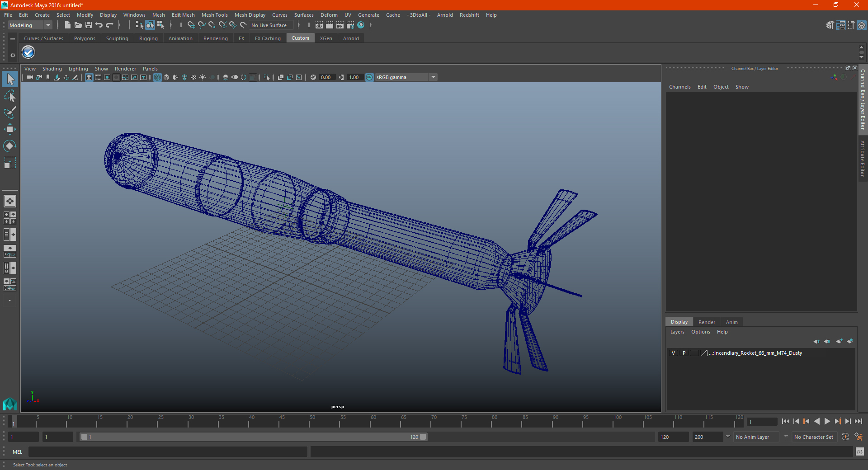This screenshot has width=868, height=470.
Task: Activate the Move tool
Action: 10,129
